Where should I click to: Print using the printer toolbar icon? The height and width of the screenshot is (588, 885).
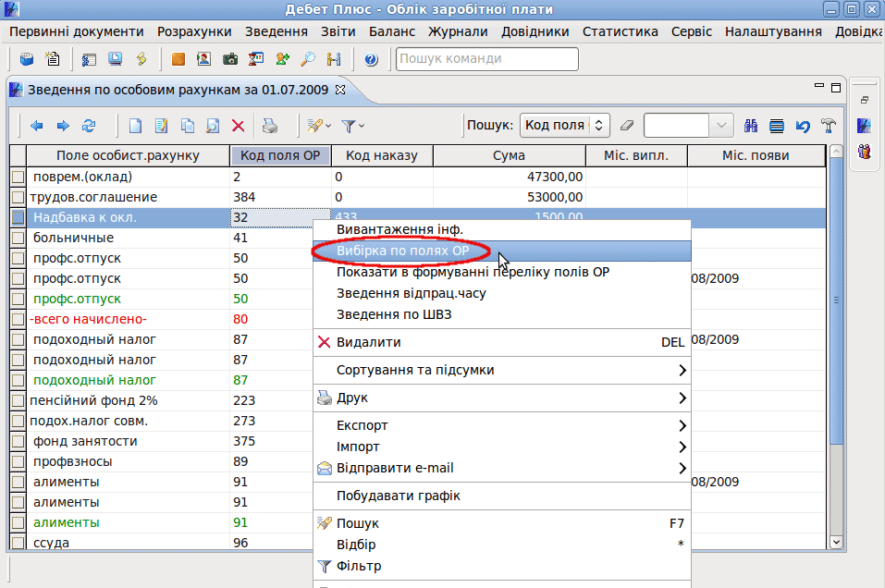(270, 126)
